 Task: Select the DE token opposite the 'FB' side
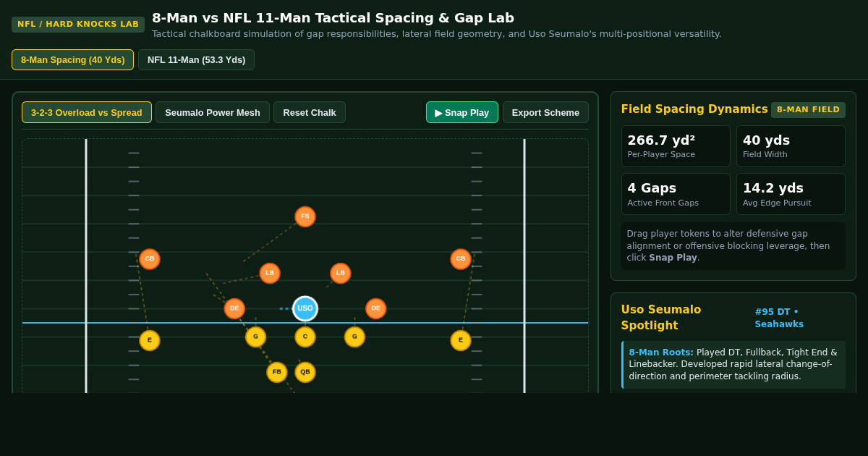point(376,308)
